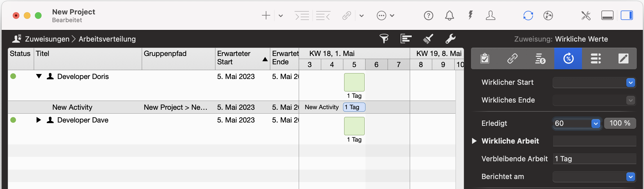Open the clipboard checklist inspector tab
The image size is (644, 189).
click(485, 58)
